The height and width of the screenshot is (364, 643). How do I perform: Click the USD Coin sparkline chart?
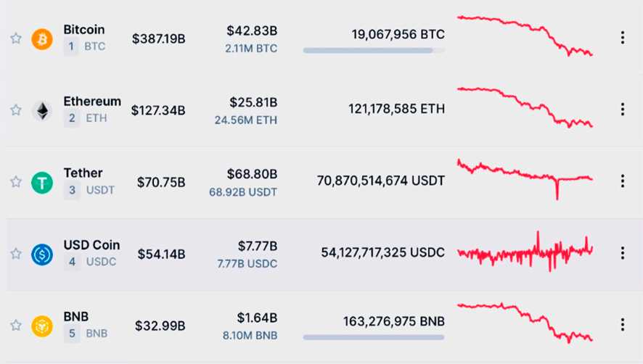[x=525, y=252]
